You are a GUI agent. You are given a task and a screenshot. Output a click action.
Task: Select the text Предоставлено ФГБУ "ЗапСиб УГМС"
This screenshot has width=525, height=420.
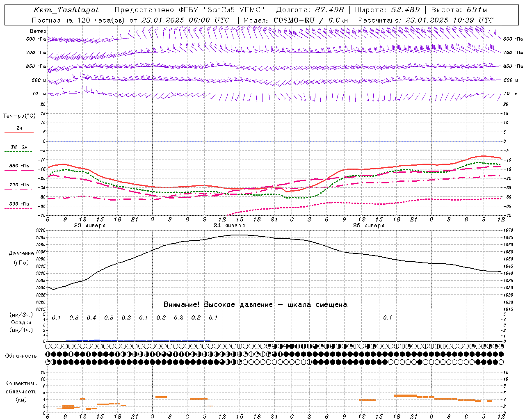(x=189, y=10)
